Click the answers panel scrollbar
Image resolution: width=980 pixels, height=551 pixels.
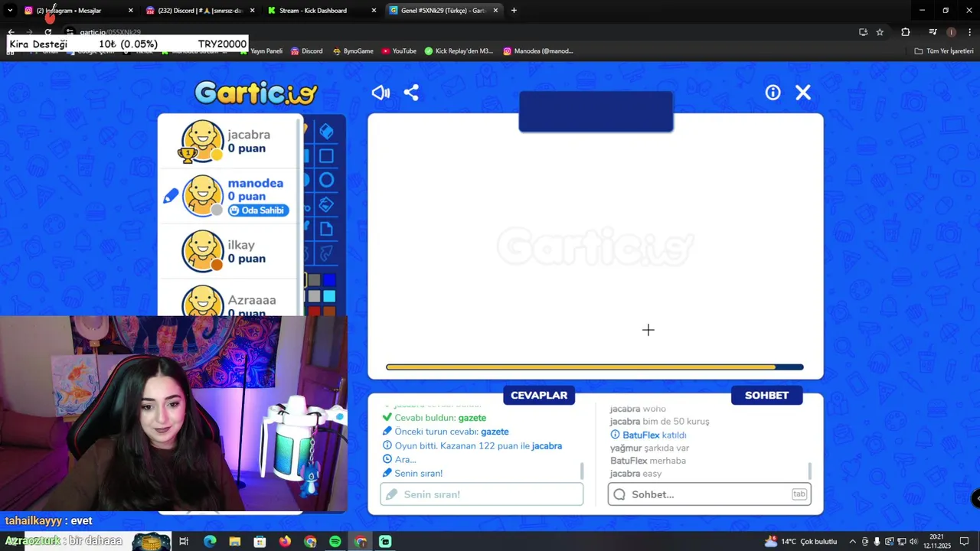click(582, 471)
